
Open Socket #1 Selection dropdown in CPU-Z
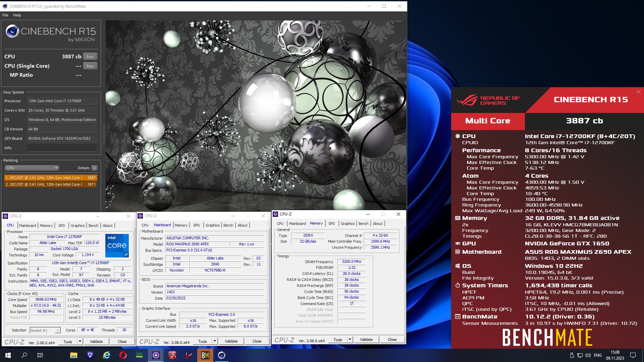click(45, 330)
